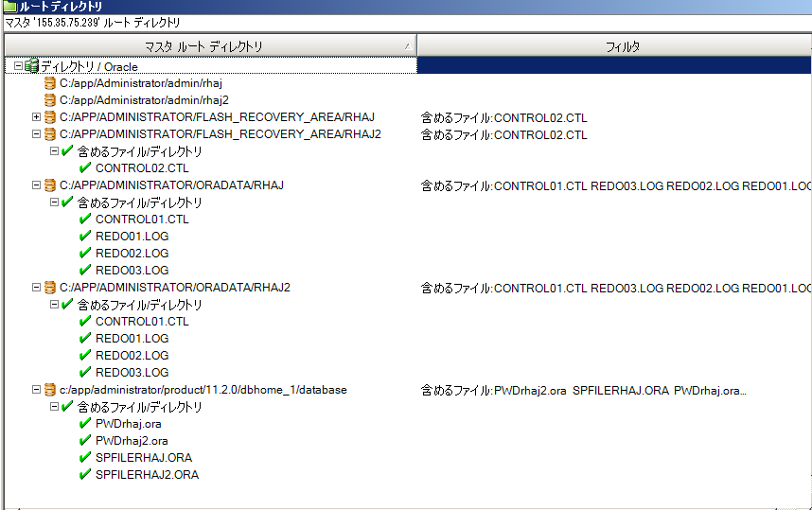Viewport: 812px width, 510px height.
Task: Select the CONTROL02.CTL file entry
Action: (x=142, y=168)
